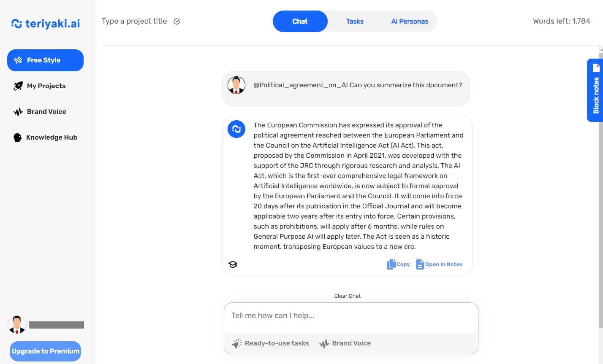Click the user avatar in the chat message
This screenshot has height=364, width=603.
236,85
